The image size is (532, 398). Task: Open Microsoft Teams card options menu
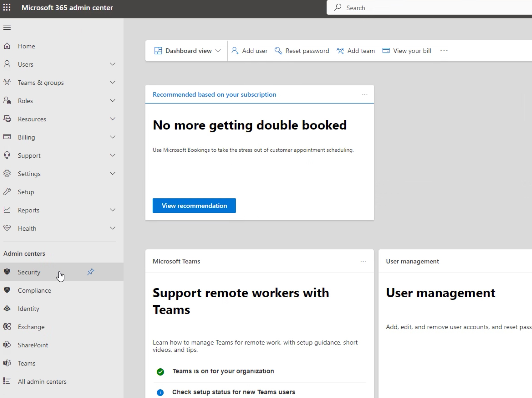coord(363,262)
